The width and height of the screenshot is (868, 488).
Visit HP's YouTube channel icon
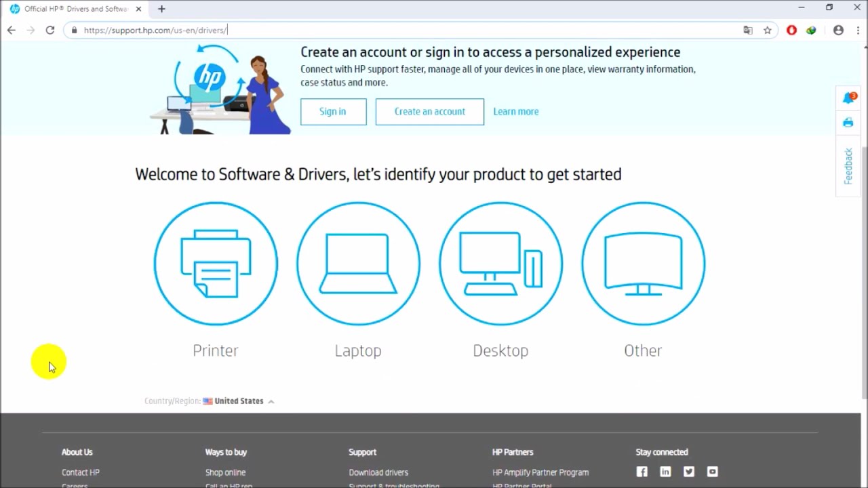(712, 472)
